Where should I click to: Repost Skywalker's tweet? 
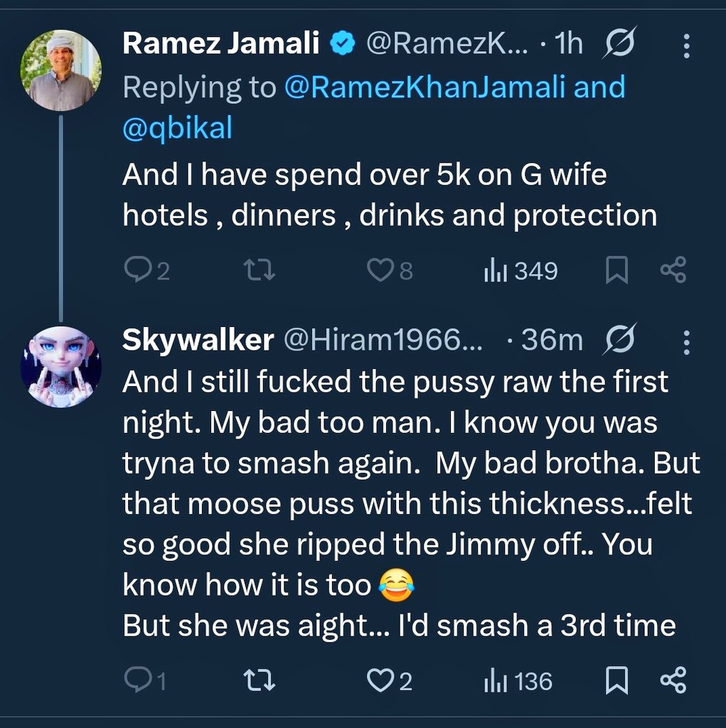(259, 682)
